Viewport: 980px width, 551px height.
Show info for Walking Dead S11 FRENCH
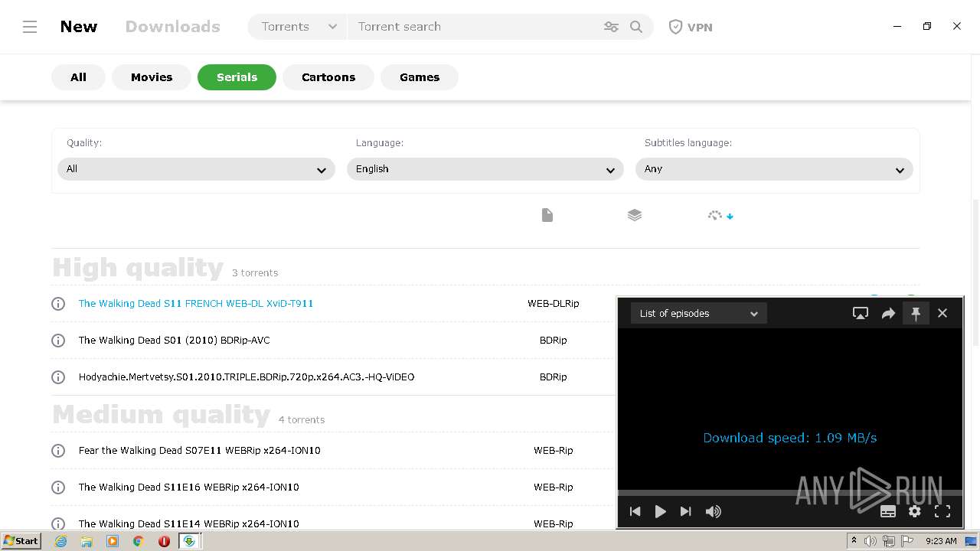click(x=58, y=304)
